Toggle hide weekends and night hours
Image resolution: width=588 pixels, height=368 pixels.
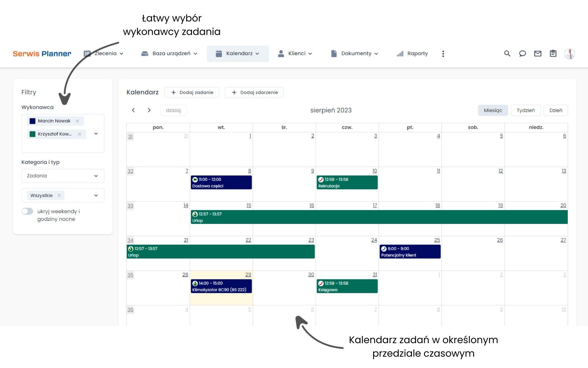point(27,211)
